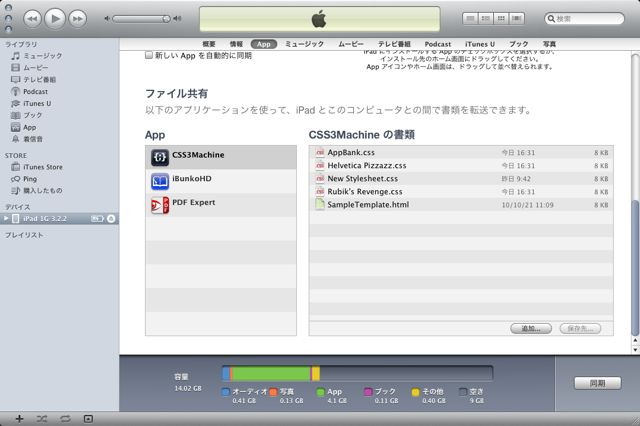Screen dimensions: 640x426
Task: Click the loud speaker icon
Action: pyautogui.click(x=177, y=18)
